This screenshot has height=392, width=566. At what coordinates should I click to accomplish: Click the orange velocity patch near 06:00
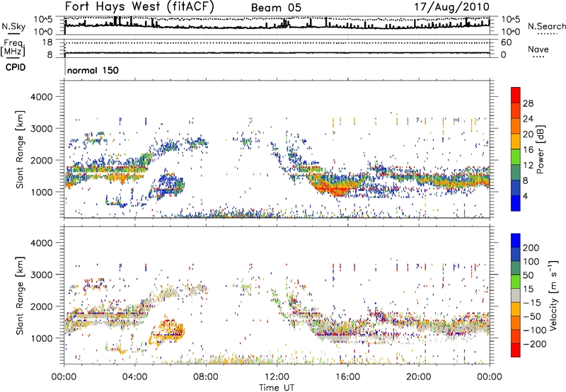coord(168,330)
